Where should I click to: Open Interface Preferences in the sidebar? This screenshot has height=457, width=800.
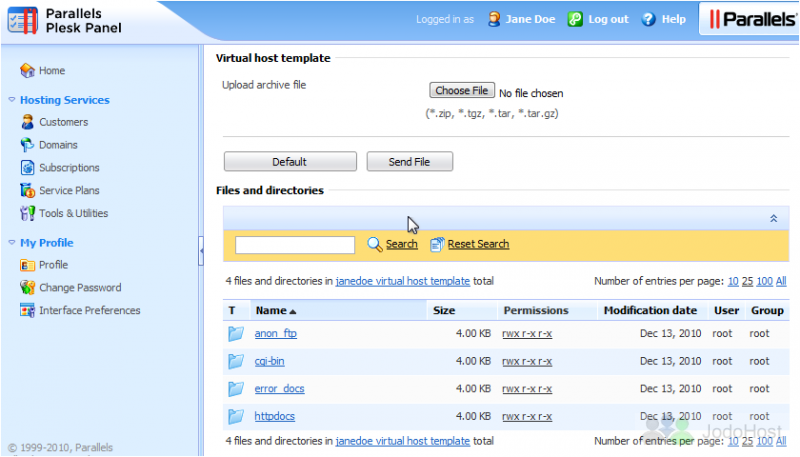point(90,310)
